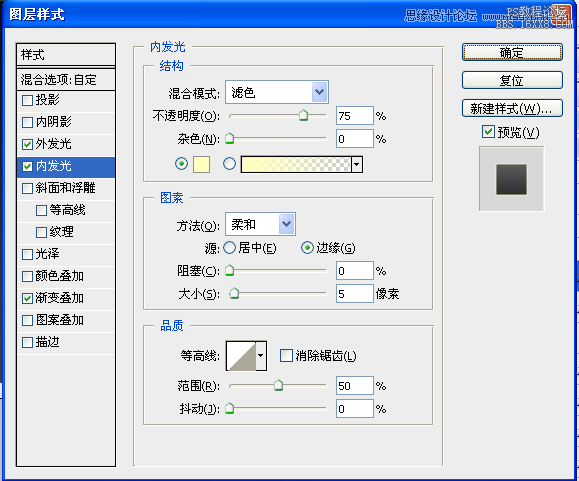
Task: Click the style preview thumbnail
Action: pyautogui.click(x=511, y=179)
